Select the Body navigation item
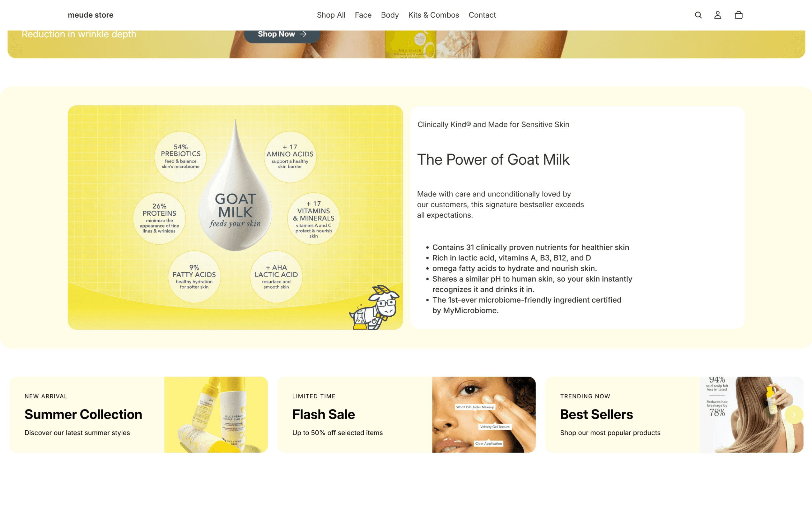 [x=390, y=15]
